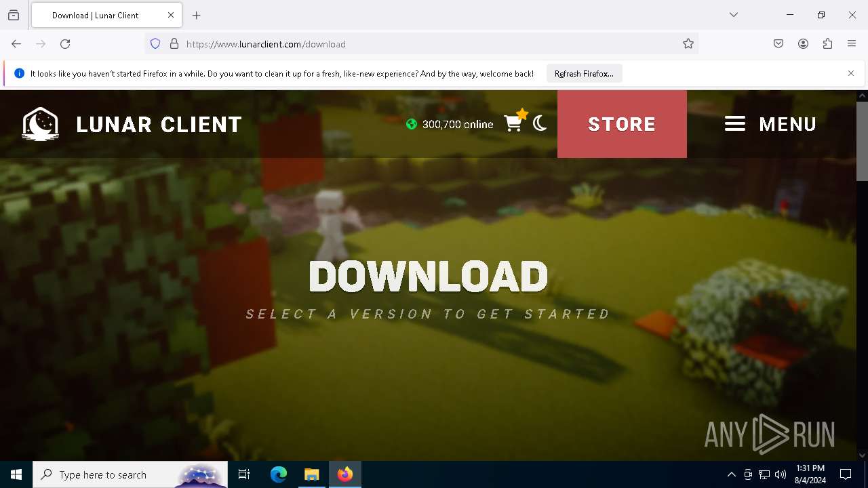Viewport: 868px width, 488px height.
Task: Open the shopping cart icon
Action: pyautogui.click(x=514, y=123)
